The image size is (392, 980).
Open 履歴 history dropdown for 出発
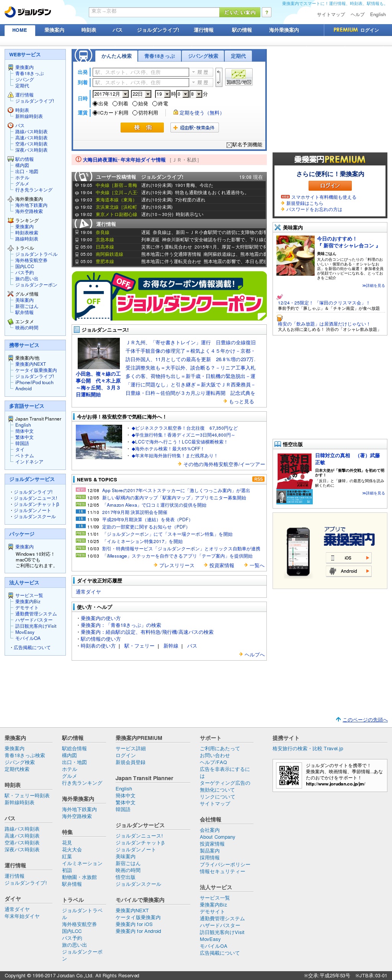[201, 72]
